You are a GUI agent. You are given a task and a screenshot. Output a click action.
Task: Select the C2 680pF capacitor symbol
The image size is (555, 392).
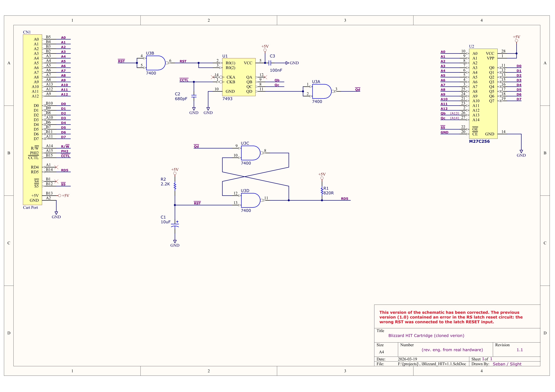194,96
